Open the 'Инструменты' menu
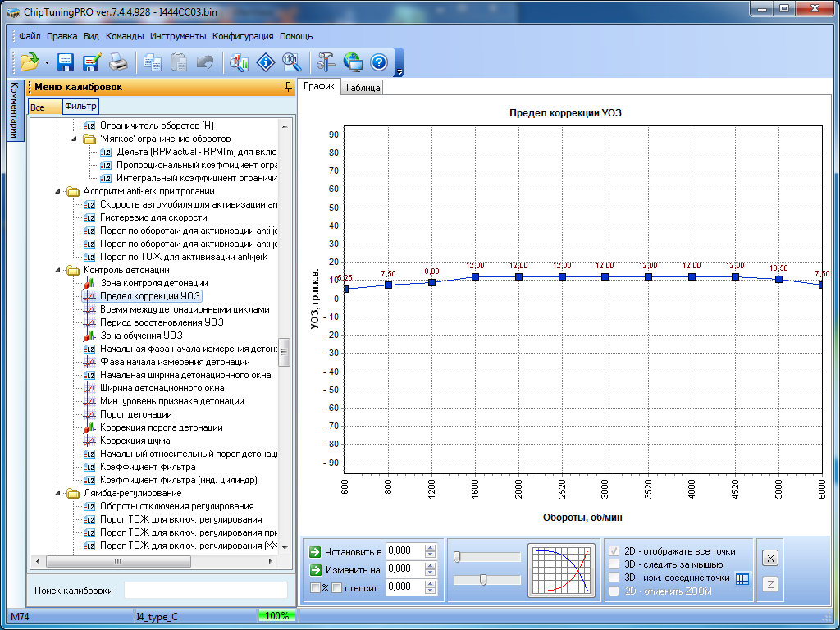 click(178, 36)
